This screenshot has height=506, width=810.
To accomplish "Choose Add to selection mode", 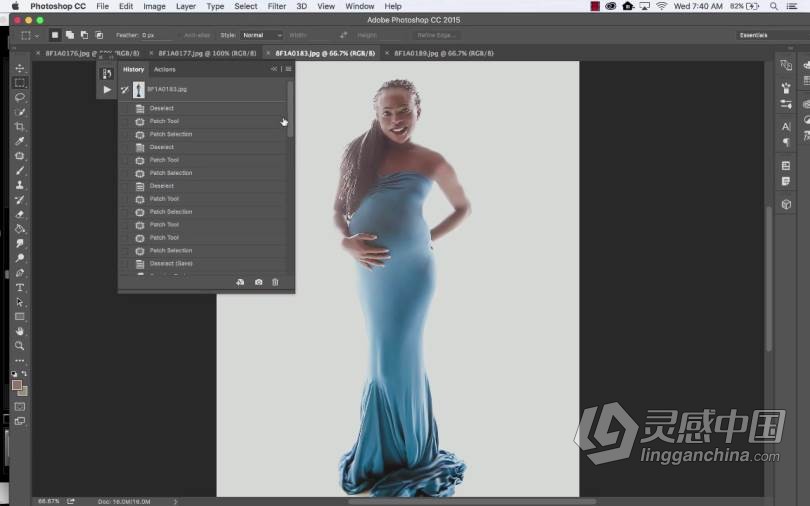I will click(x=70, y=35).
